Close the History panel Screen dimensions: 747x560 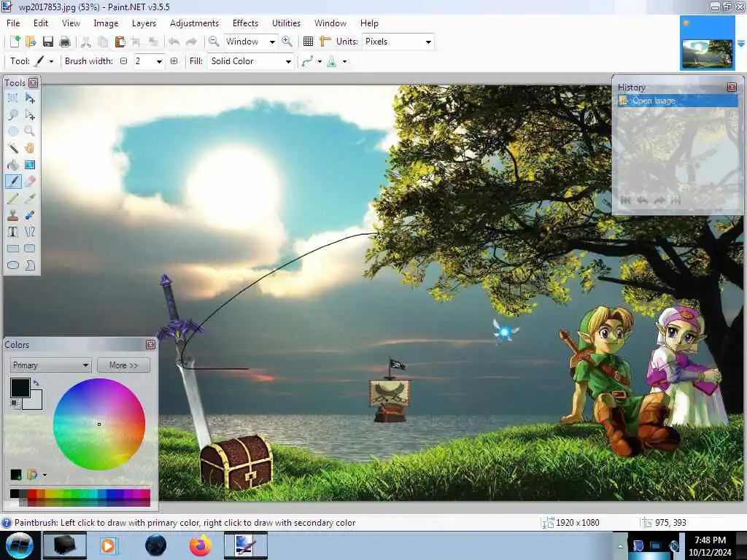pos(732,87)
